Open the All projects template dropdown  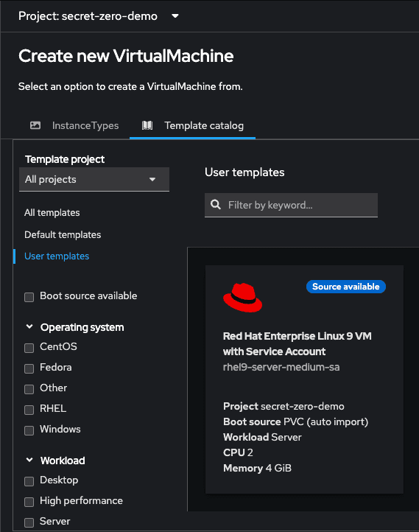coord(94,179)
